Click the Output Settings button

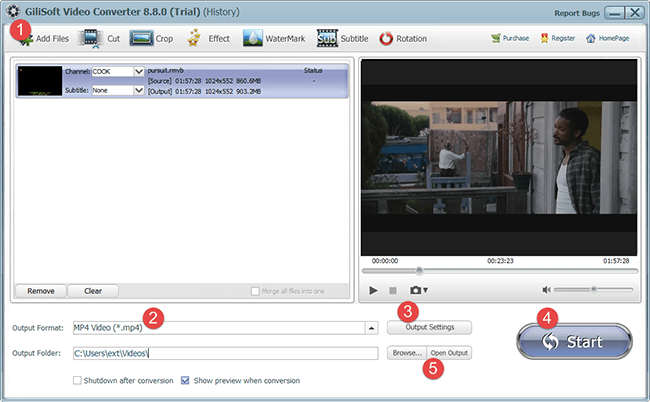(x=429, y=327)
